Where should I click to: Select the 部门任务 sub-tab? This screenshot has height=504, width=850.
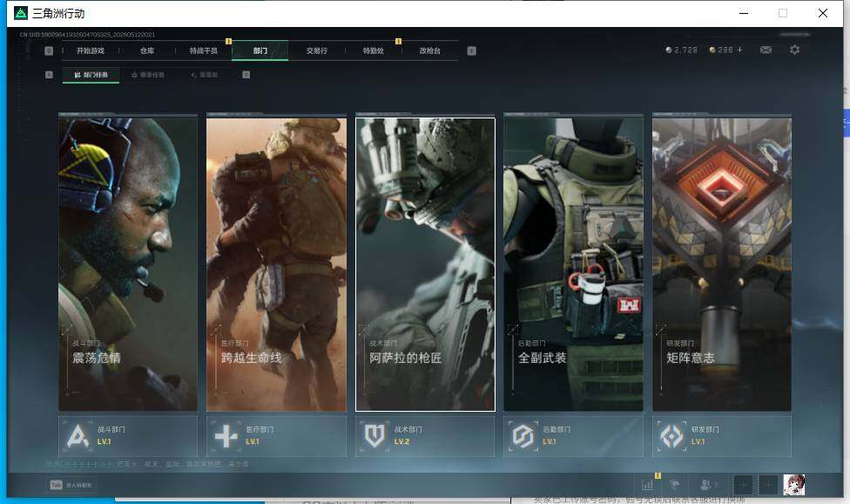pos(91,75)
